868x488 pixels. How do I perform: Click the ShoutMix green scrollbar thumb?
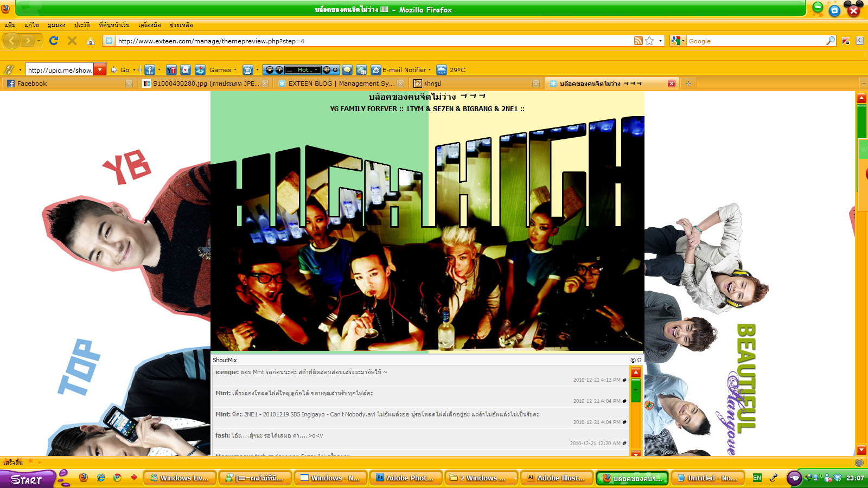636,390
